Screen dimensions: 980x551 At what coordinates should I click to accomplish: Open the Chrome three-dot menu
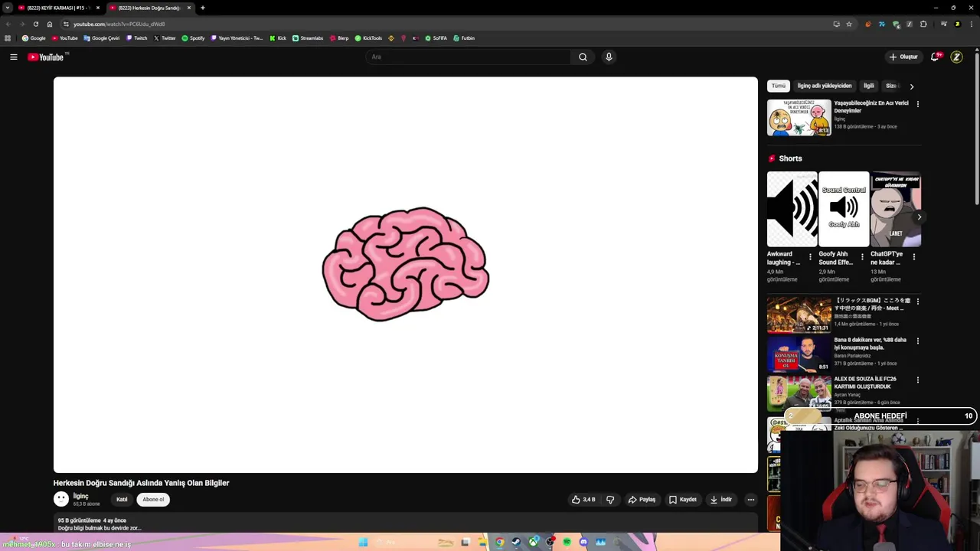tap(970, 24)
